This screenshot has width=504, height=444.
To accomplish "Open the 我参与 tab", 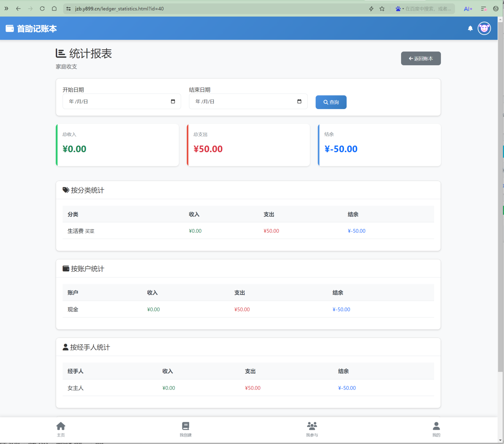I will click(x=312, y=429).
